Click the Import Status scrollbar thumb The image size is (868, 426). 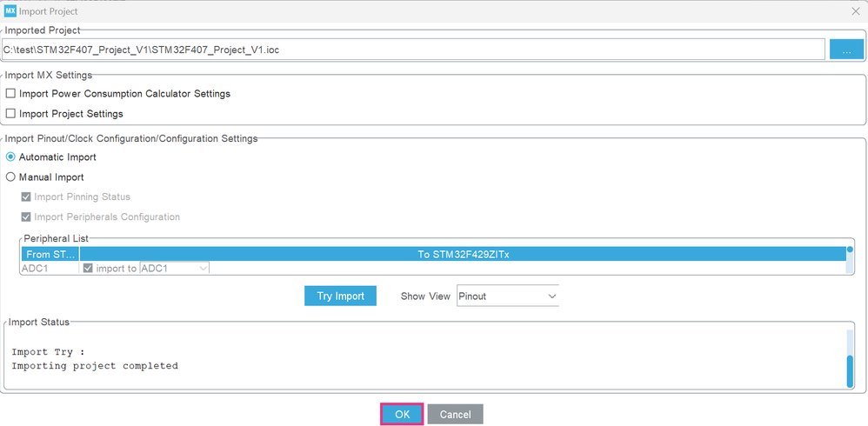850,372
